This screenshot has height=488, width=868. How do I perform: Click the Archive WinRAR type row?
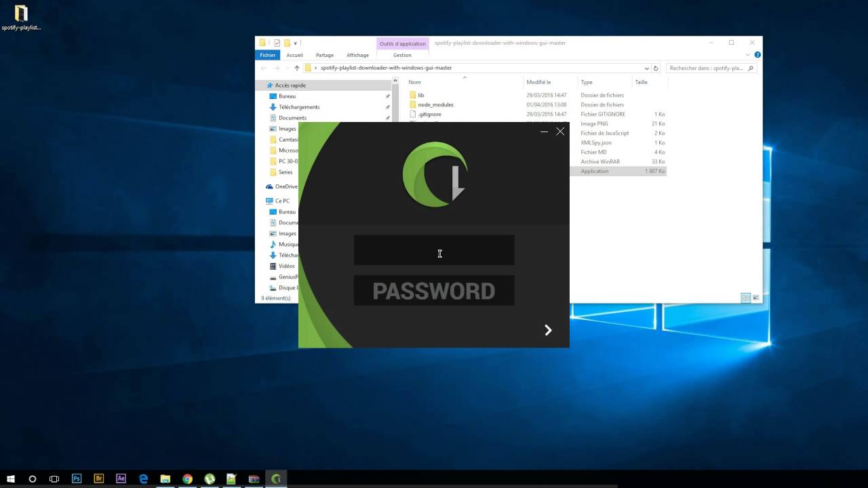click(600, 162)
